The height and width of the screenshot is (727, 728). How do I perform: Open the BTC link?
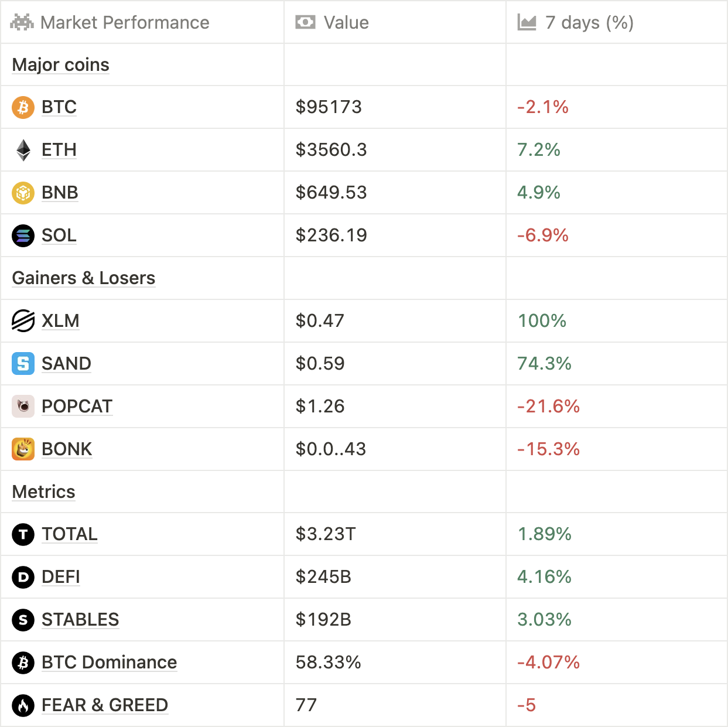pos(59,107)
